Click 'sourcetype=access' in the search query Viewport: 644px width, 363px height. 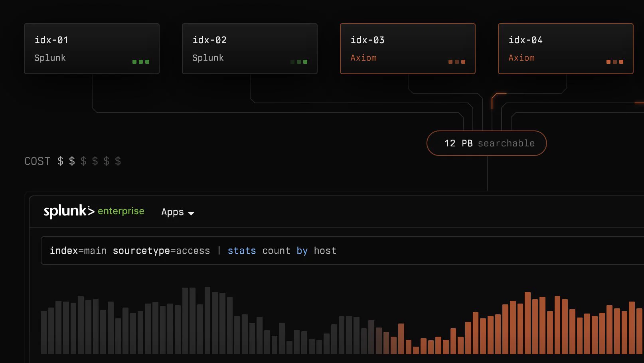(161, 251)
